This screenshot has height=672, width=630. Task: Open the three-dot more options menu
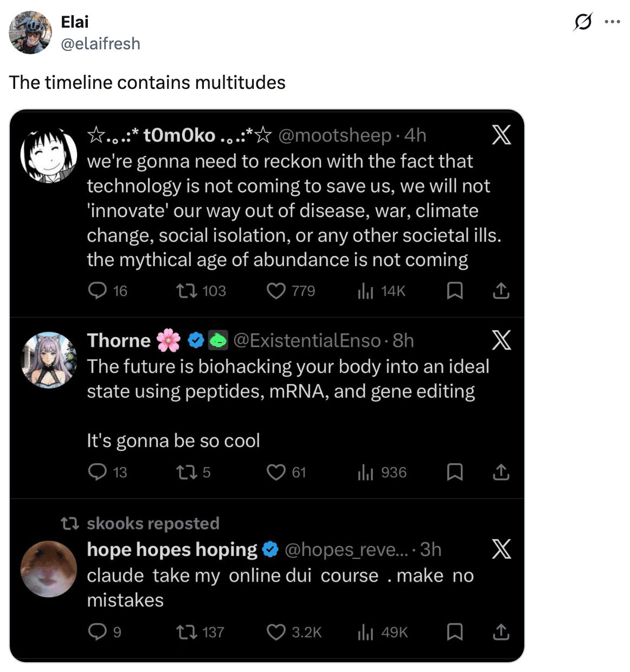point(612,22)
